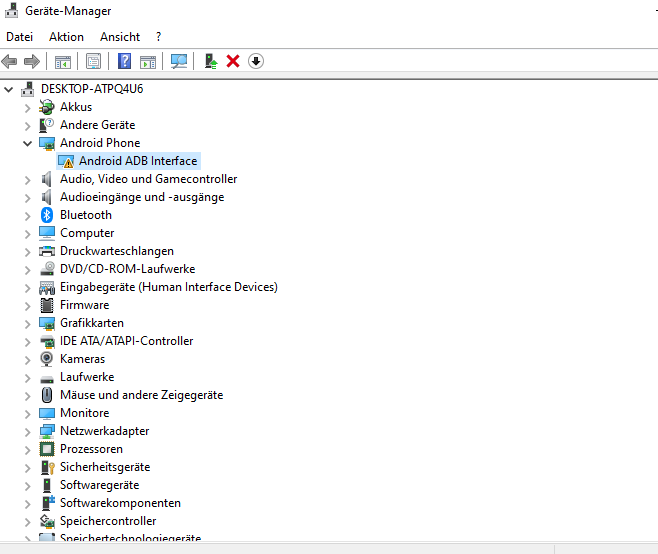Scan for hardware changes icon
The width and height of the screenshot is (658, 554).
click(x=179, y=61)
